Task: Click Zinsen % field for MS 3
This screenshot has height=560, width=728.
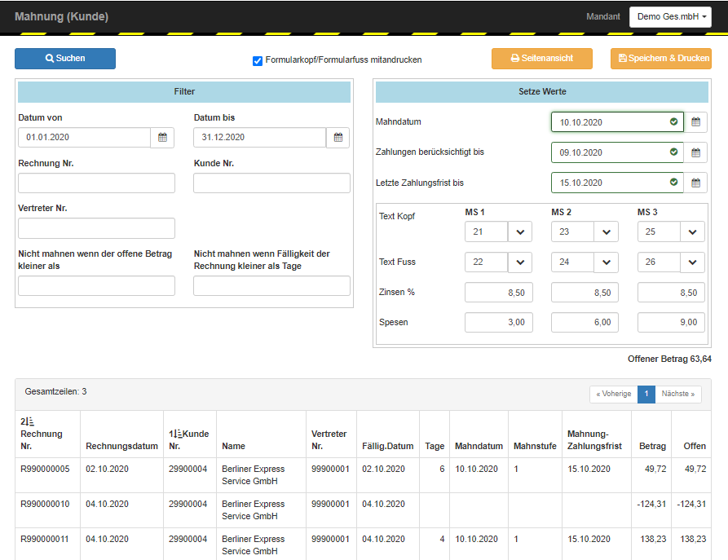Action: pyautogui.click(x=671, y=293)
